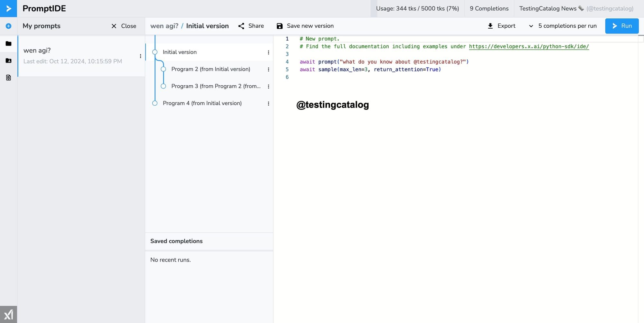The image size is (644, 323).
Task: Select the Initial version node circle
Action: [156, 52]
